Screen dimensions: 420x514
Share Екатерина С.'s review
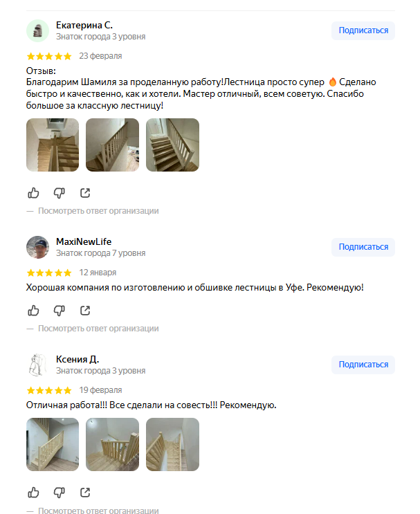point(85,193)
